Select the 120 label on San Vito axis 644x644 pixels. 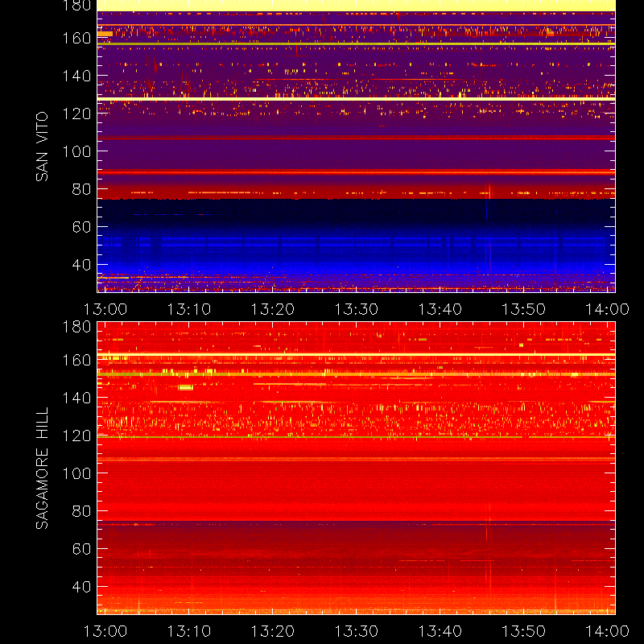[x=76, y=114]
